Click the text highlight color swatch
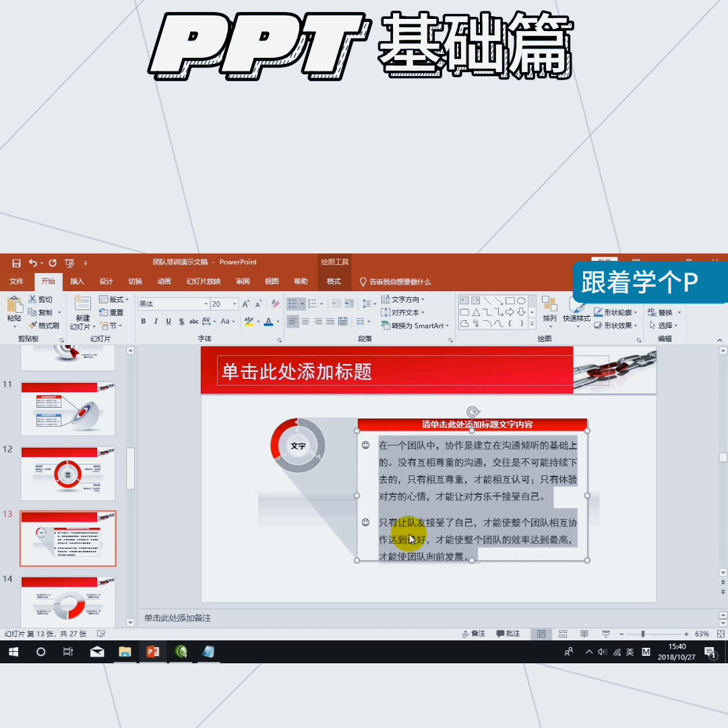Image resolution: width=728 pixels, height=728 pixels. pos(249,322)
